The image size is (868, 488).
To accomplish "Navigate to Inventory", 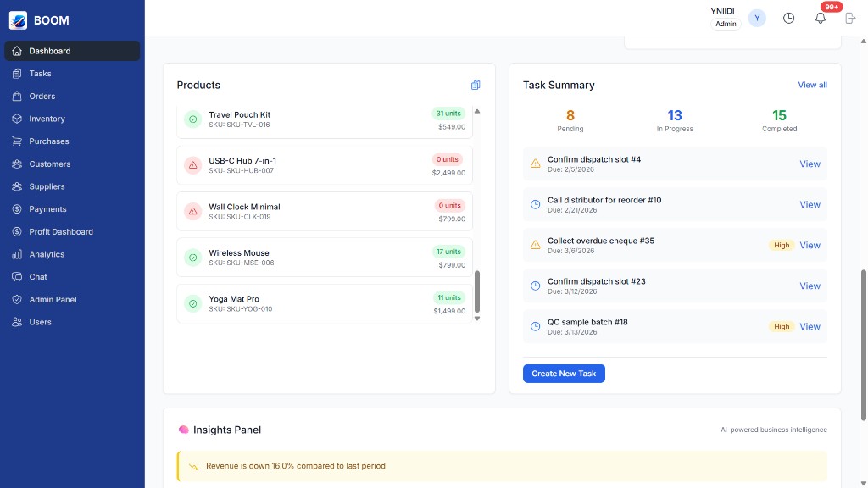I will 72,119.
